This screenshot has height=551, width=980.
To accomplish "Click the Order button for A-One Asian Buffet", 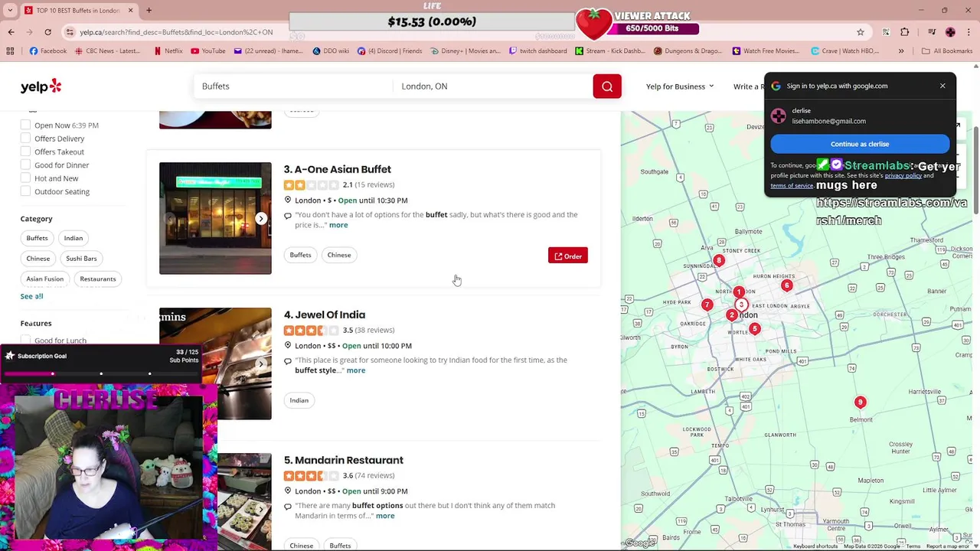I will tap(568, 256).
